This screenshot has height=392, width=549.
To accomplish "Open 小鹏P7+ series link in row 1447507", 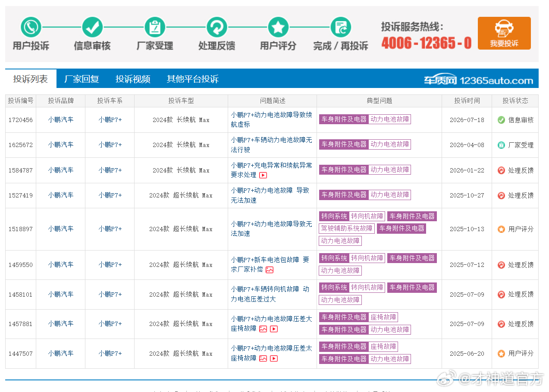I will (x=110, y=353).
